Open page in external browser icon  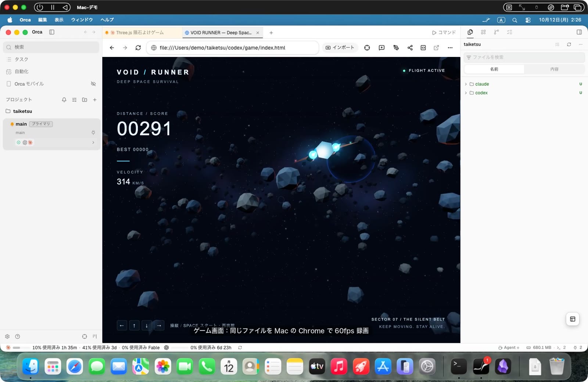click(x=437, y=48)
